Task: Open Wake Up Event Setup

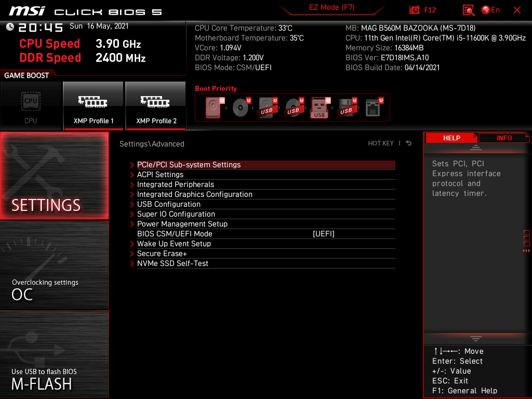Action: [x=266, y=243]
